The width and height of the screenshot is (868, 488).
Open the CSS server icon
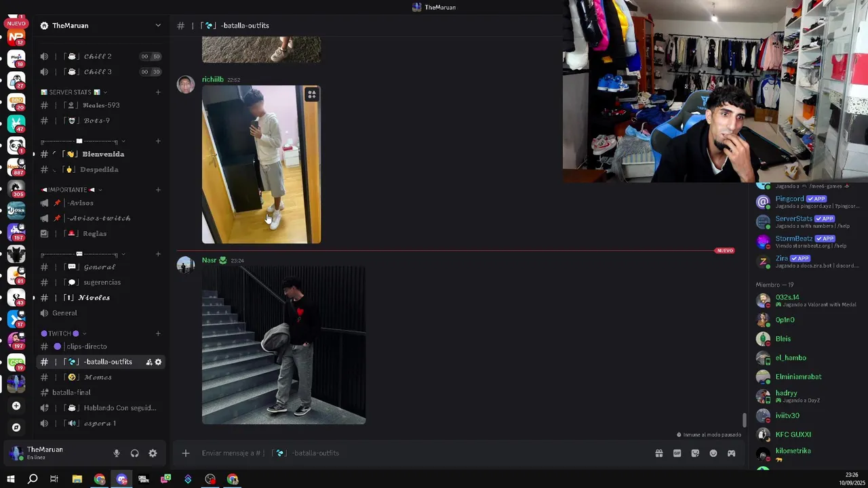[16, 362]
